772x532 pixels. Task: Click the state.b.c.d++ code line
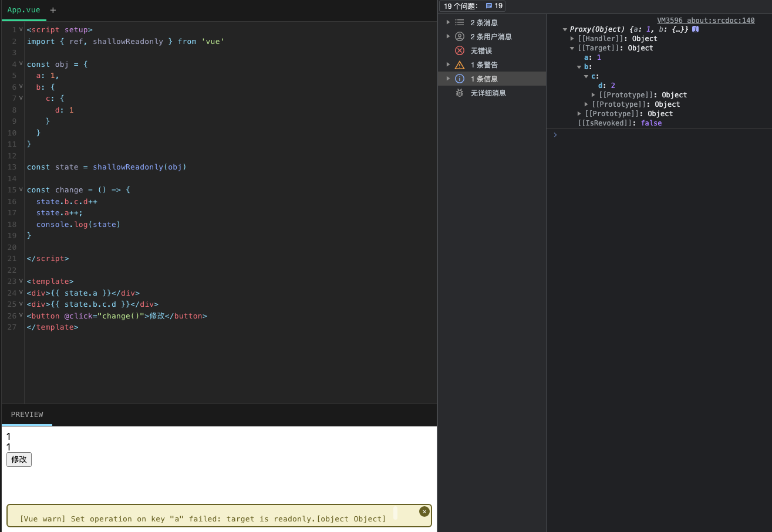click(x=66, y=201)
